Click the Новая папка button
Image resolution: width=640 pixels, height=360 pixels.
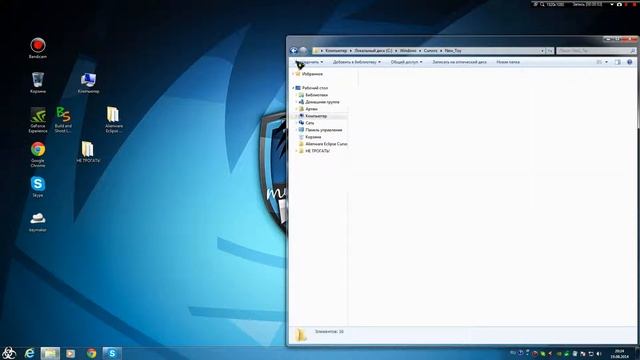508,62
